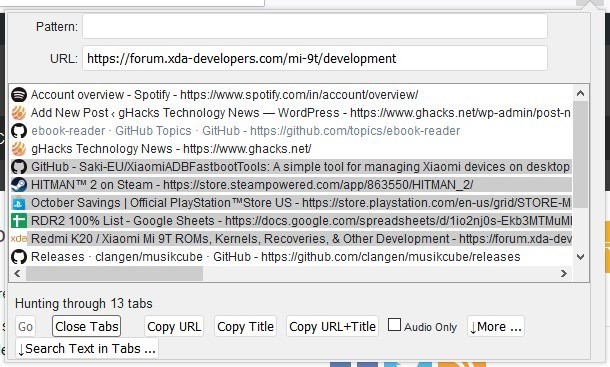This screenshot has width=610, height=367.
Task: Click the favicon beside the Add New Post row
Action: coord(19,113)
